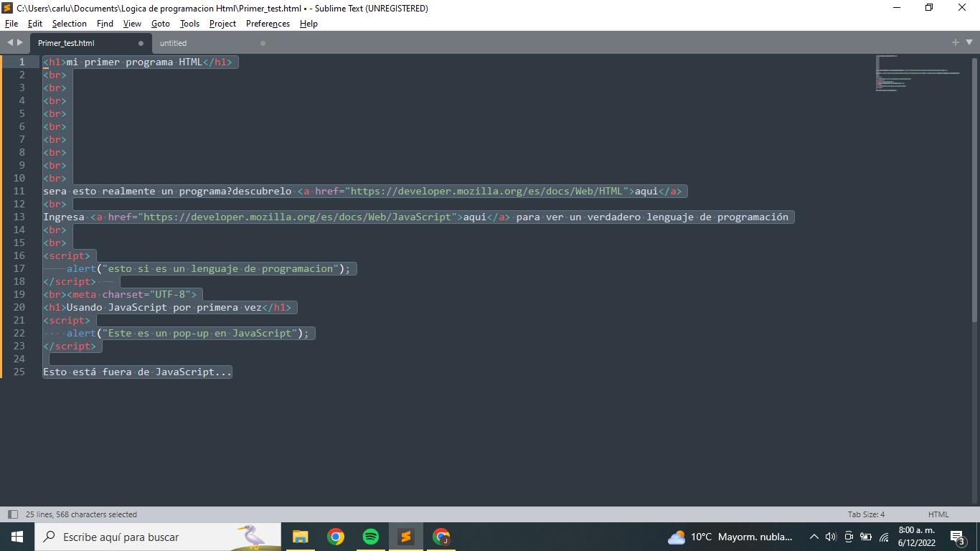Click the Meet Now camera tray icon

[x=849, y=537]
